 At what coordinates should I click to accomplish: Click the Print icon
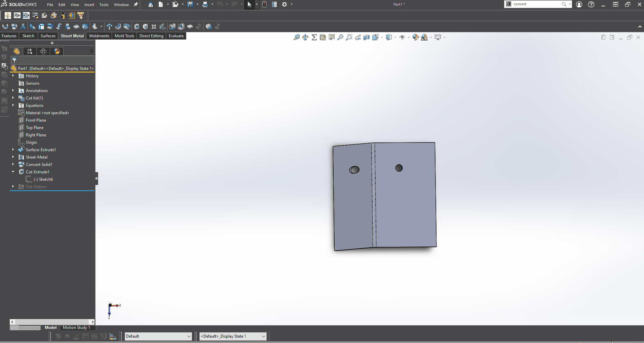205,4
